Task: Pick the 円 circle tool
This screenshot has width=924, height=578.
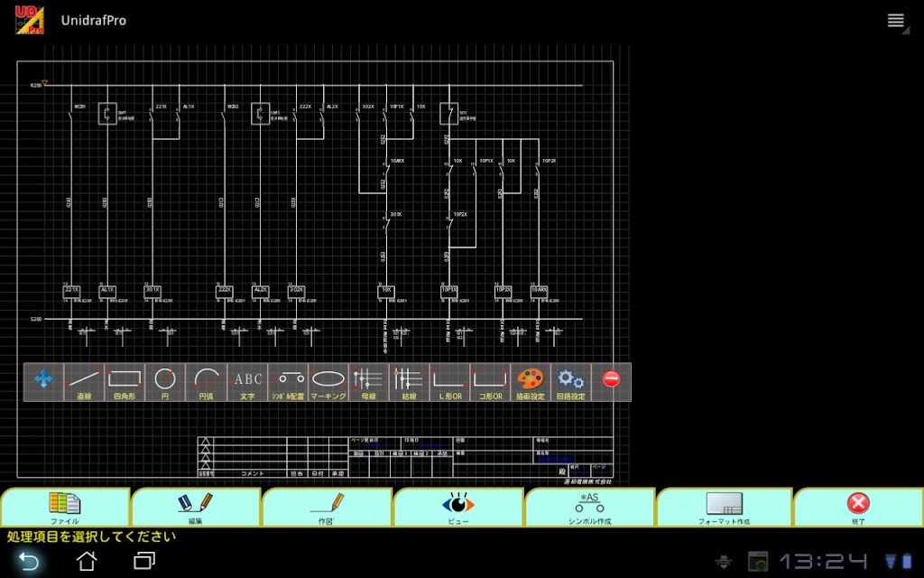Action: (x=165, y=382)
